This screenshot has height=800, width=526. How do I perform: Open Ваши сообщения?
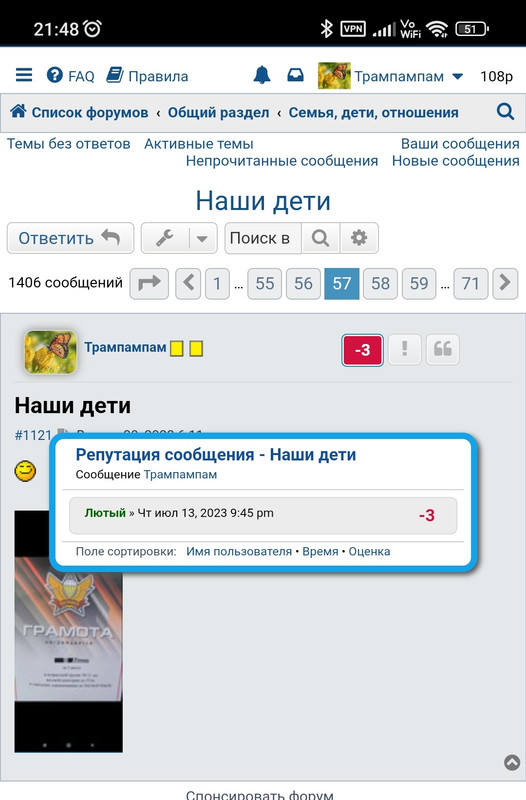460,144
